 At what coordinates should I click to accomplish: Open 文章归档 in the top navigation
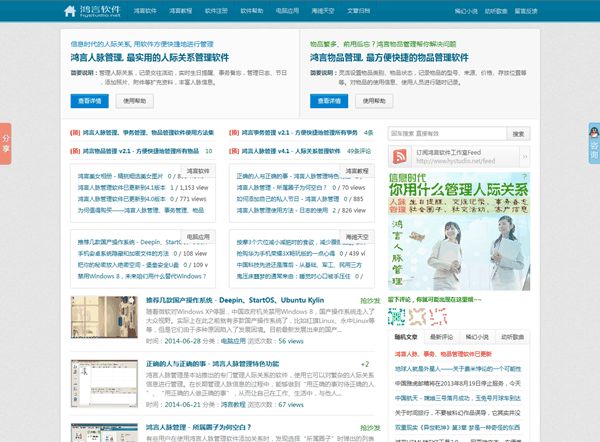tap(359, 11)
